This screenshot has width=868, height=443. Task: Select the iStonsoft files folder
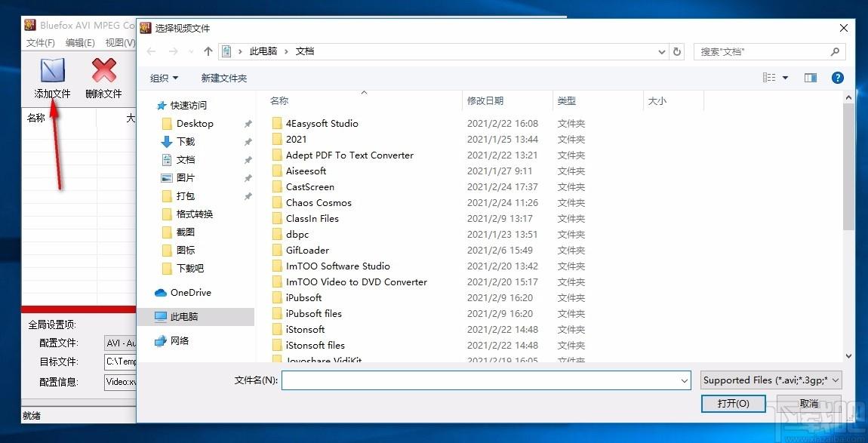315,345
